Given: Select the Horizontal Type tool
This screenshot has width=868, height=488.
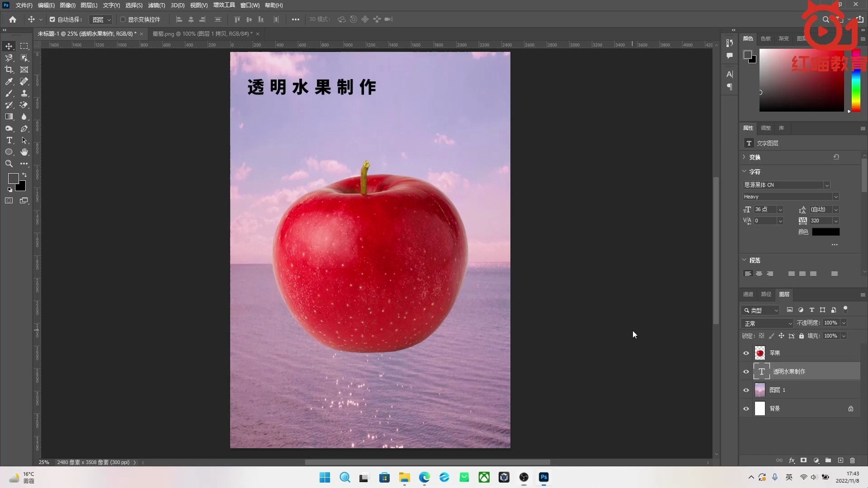Looking at the screenshot, I should tap(9, 140).
